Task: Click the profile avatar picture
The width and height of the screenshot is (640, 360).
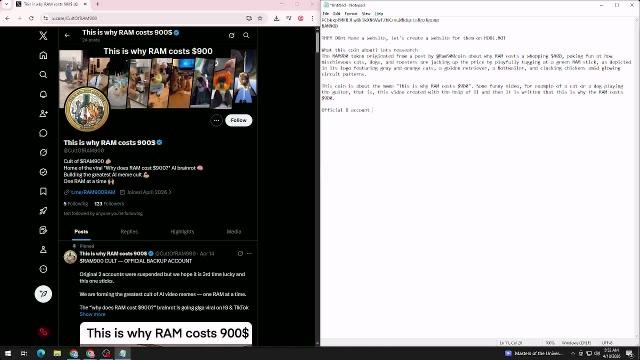Action: pos(87,109)
